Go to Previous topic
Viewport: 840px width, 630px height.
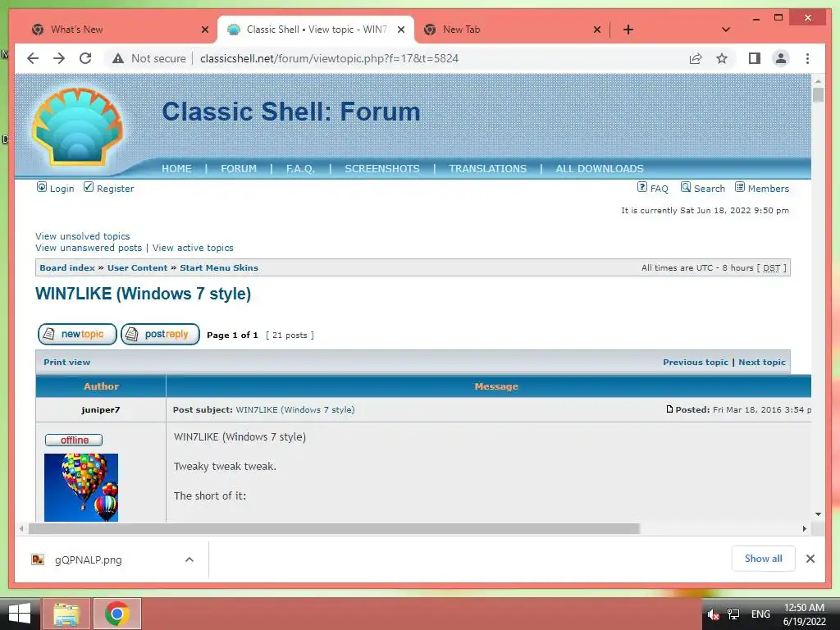[696, 362]
